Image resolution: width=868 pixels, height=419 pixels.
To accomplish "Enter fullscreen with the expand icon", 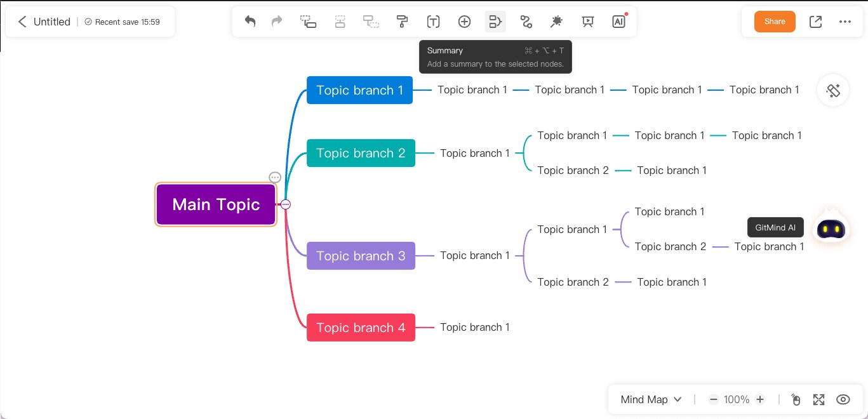I will (x=819, y=399).
